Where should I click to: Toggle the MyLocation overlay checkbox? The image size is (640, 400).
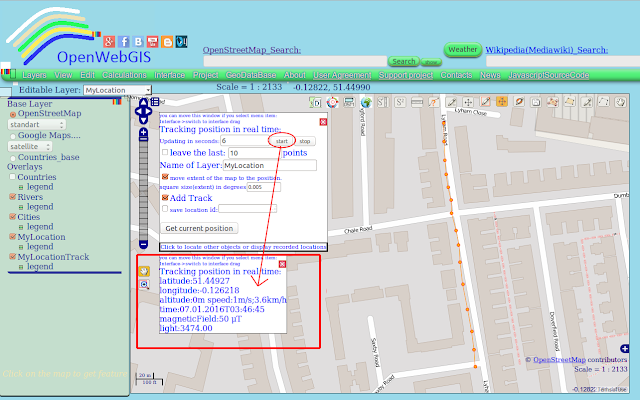[13, 237]
